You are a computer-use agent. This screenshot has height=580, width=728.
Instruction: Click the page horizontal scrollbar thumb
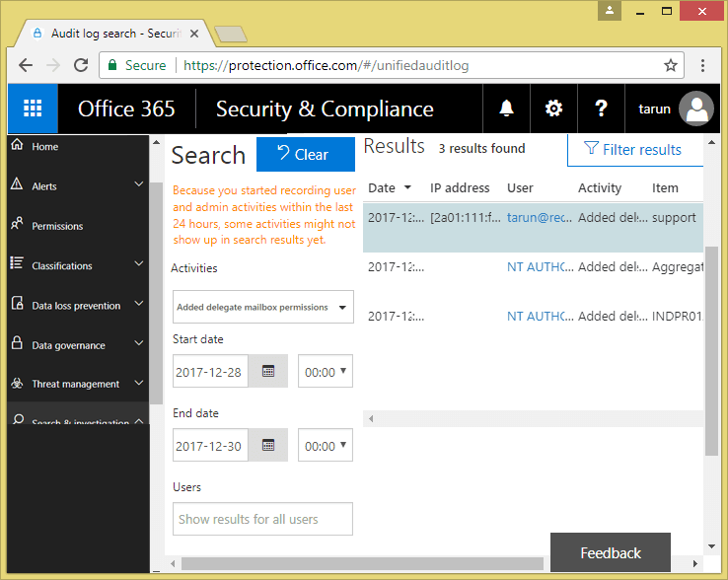[362, 564]
